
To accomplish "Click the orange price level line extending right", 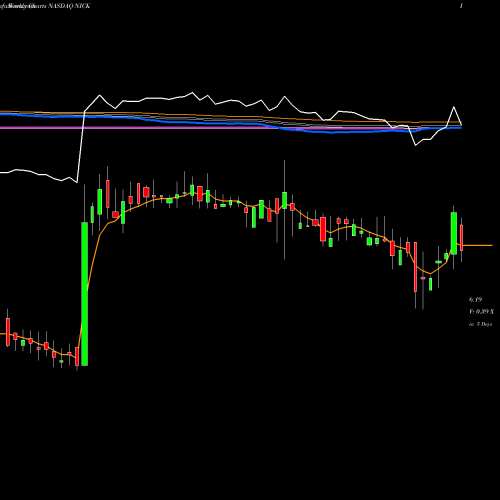I will [478, 245].
